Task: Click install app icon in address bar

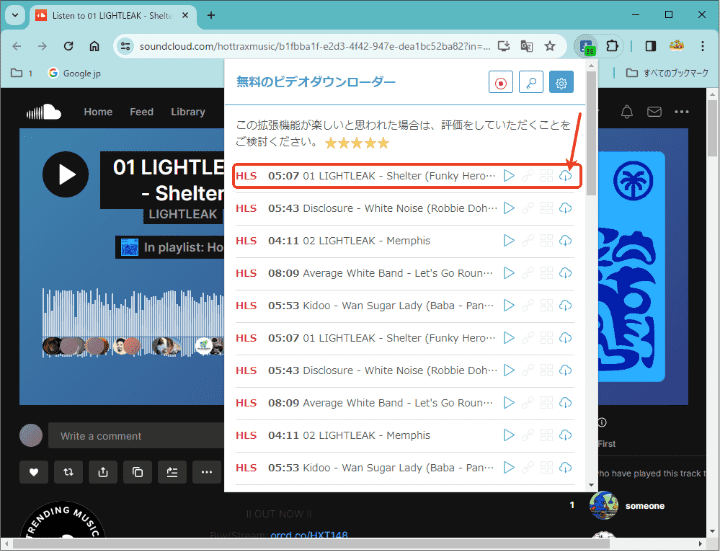Action: pos(504,46)
